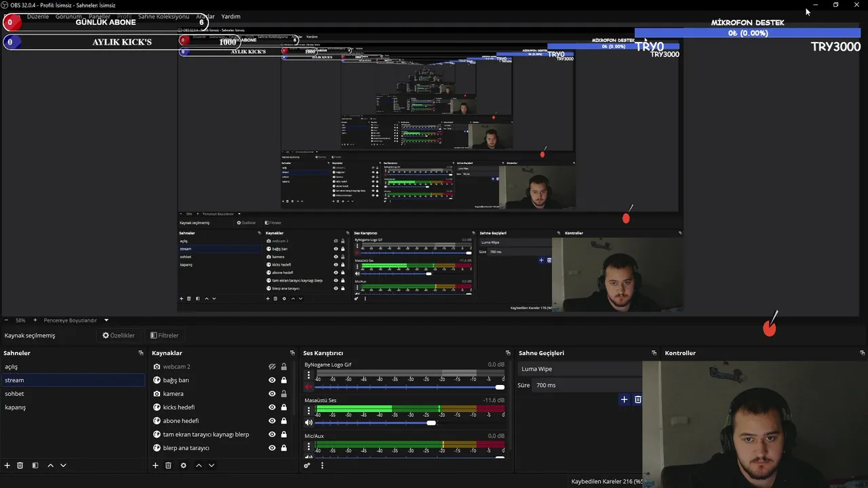Undock the Kontroller panel float icon
Screen dimensions: 868x488
click(862, 353)
